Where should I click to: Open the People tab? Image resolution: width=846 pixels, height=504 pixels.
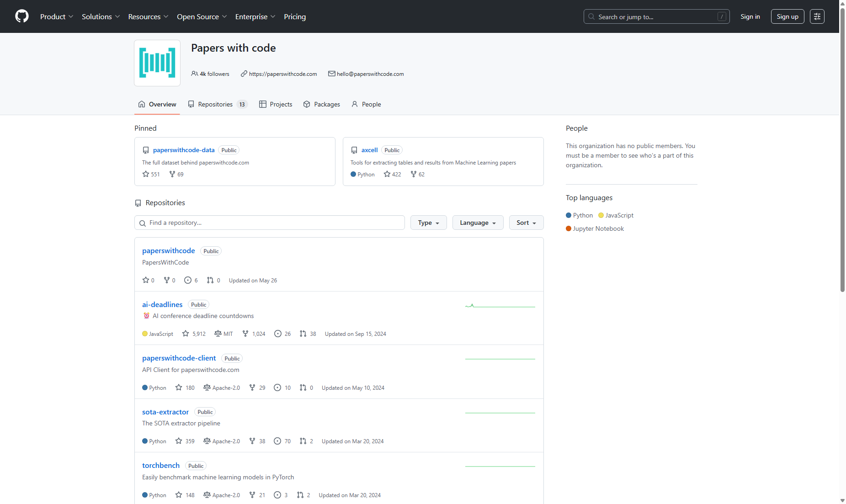[366, 104]
